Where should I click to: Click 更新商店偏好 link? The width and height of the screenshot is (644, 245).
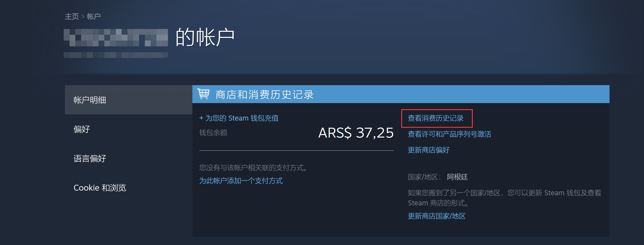(429, 150)
